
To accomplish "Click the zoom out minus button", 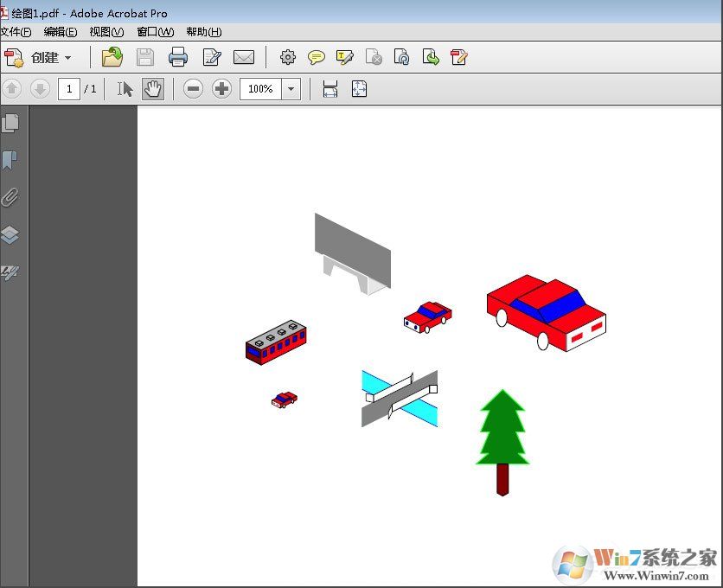I will click(x=193, y=89).
